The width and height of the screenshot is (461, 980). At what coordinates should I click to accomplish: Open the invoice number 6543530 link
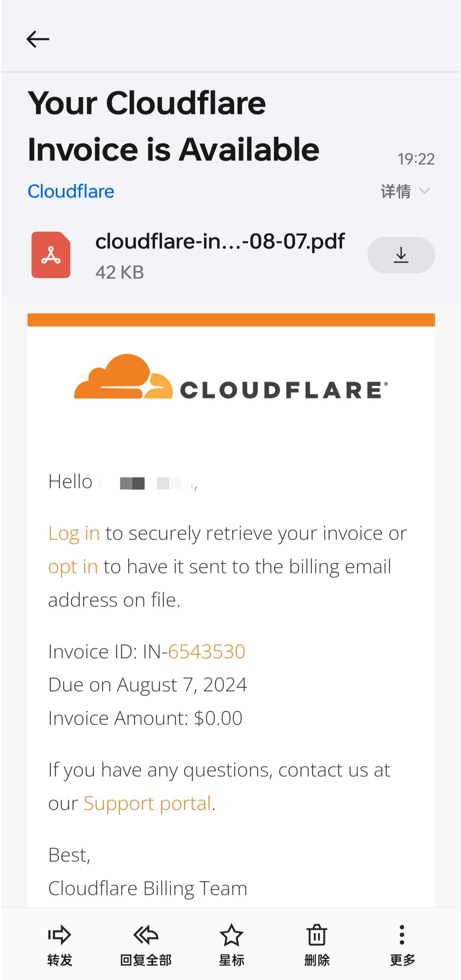[206, 651]
